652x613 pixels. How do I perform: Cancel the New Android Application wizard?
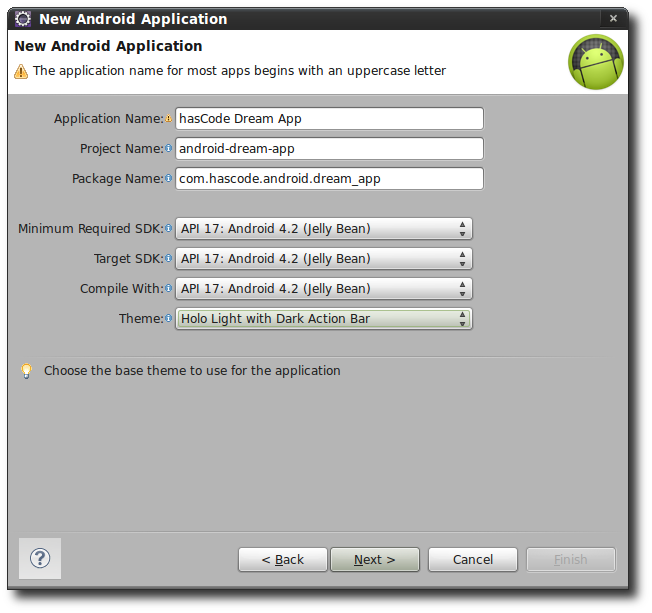point(473,559)
